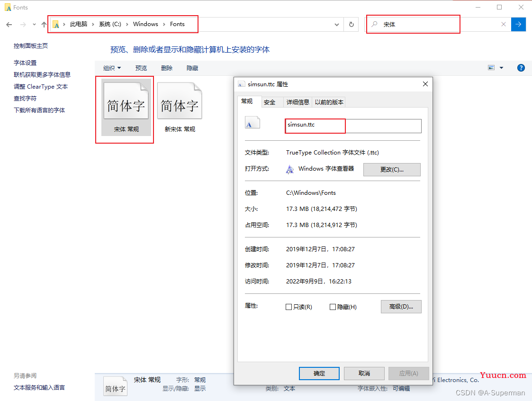Click the font preview icon in details pane

[x=116, y=386]
